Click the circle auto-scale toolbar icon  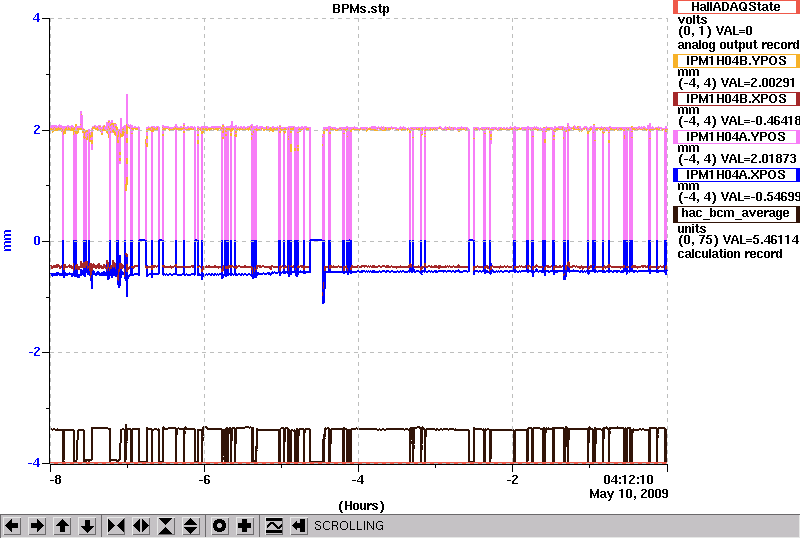pyautogui.click(x=219, y=526)
